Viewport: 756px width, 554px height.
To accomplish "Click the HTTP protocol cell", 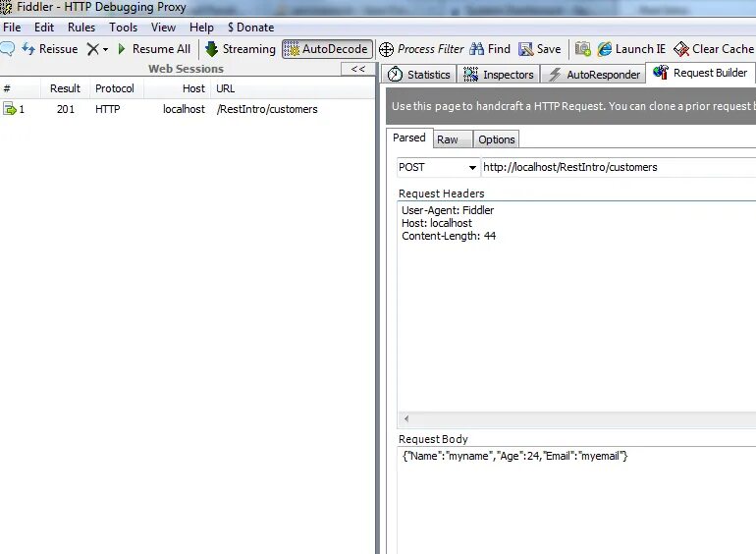I will point(108,109).
